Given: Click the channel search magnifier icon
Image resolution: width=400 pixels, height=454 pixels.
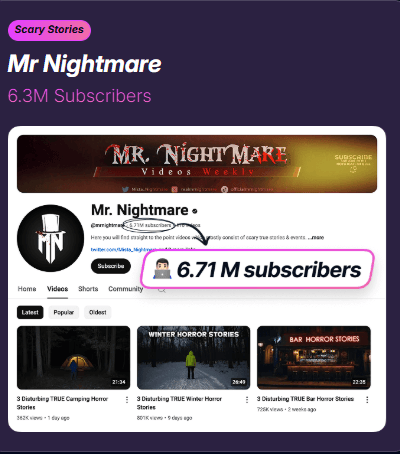Looking at the screenshot, I should (162, 290).
